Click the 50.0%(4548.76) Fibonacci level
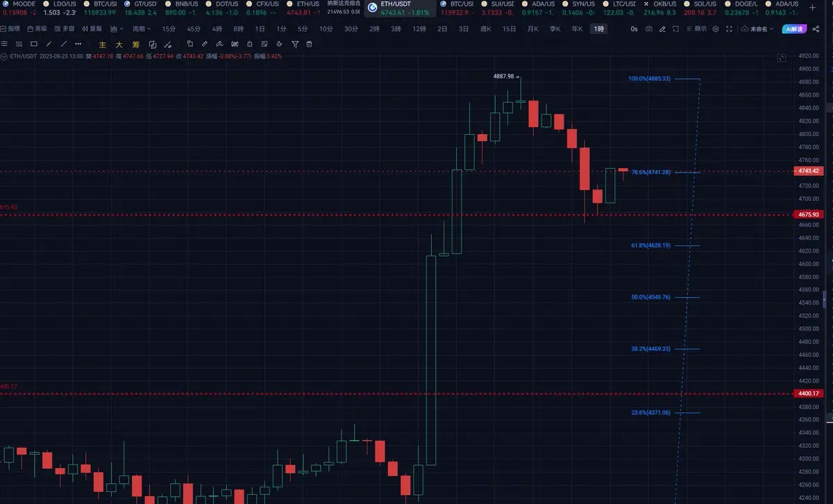The image size is (833, 504). pyautogui.click(x=650, y=297)
